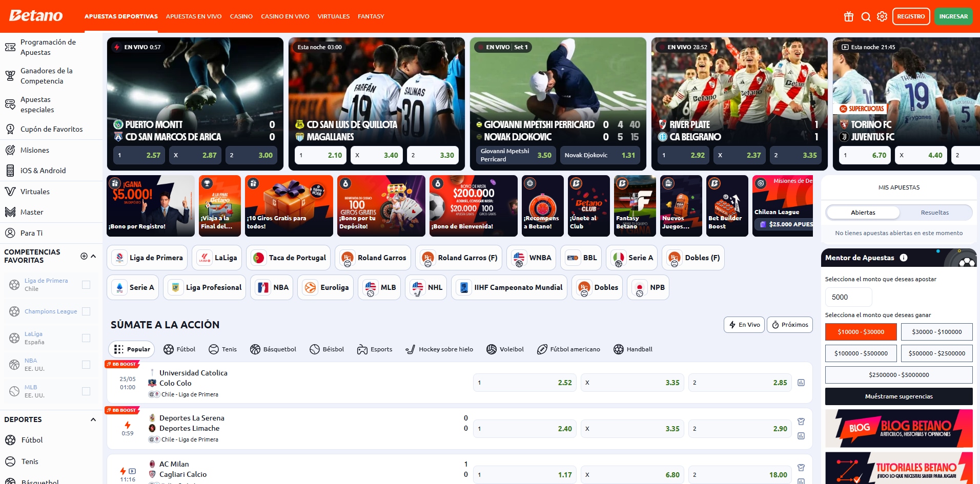Open the Tutoriales Betano banner
Screen dimensions: 980x484
click(899, 468)
